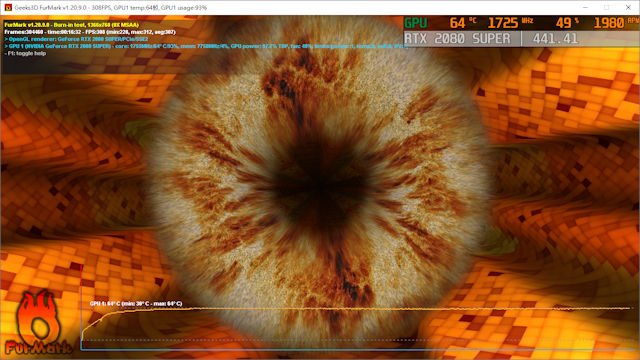This screenshot has height=360, width=640.
Task: Click the window title bar text
Action: click(111, 7)
